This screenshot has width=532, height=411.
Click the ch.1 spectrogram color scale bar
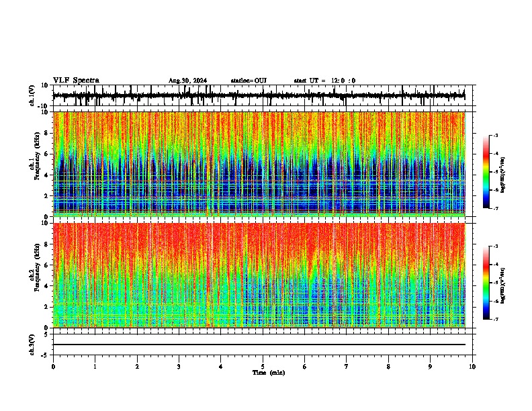[x=486, y=172]
